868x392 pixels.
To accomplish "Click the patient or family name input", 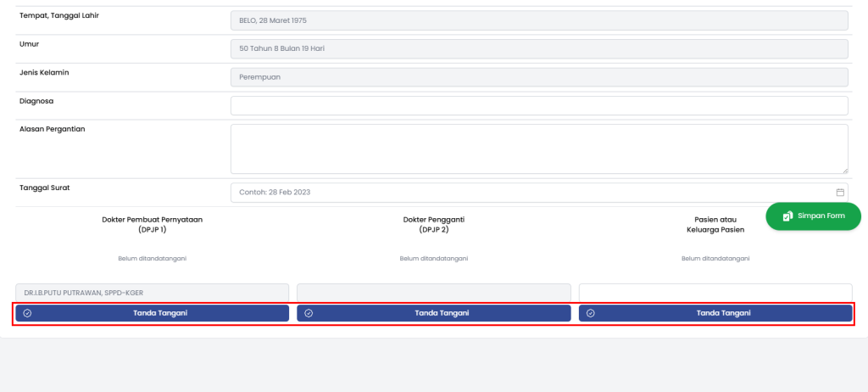I will pyautogui.click(x=715, y=293).
